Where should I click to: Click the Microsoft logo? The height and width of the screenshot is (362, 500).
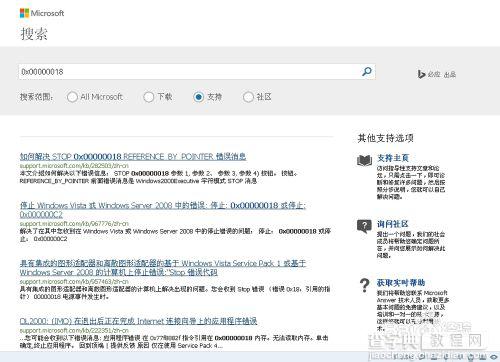(42, 13)
